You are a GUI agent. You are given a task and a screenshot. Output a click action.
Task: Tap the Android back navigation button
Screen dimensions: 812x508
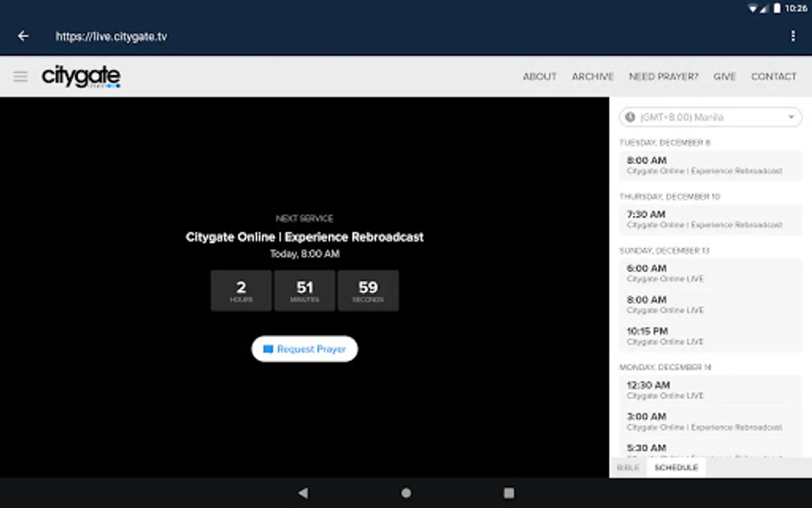[x=303, y=493]
